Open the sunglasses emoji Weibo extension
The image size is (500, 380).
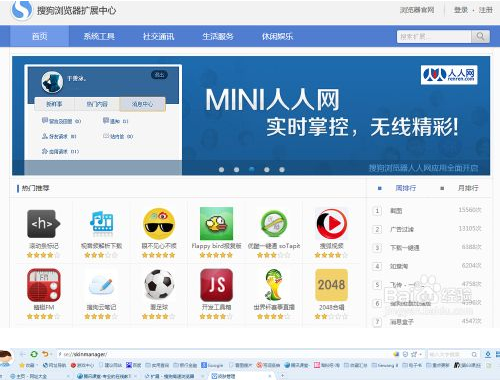click(x=159, y=224)
